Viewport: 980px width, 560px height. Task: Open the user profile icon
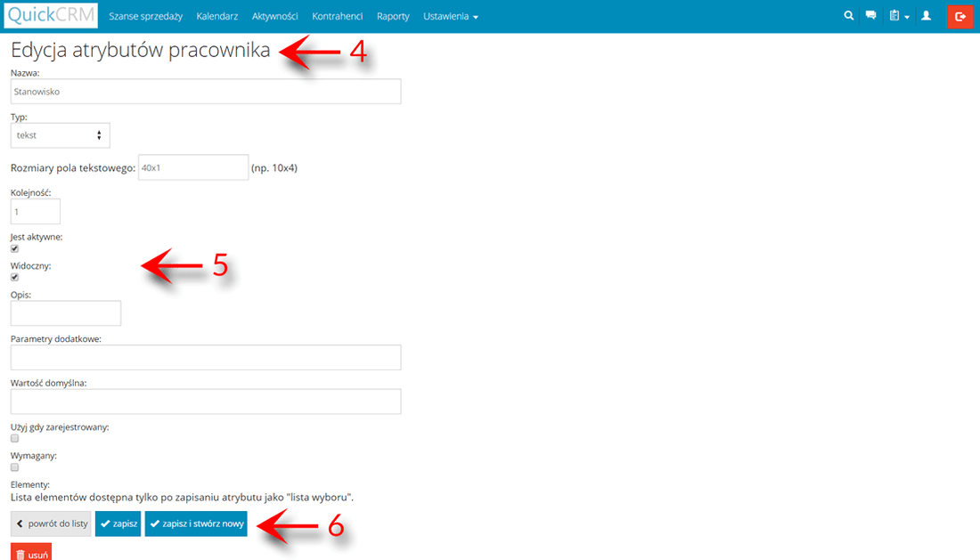pos(927,16)
